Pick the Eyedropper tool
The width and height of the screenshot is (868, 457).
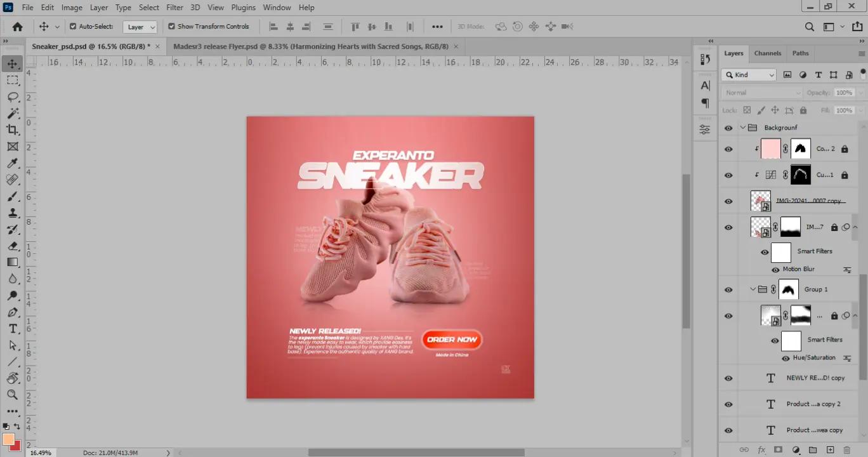[12, 163]
